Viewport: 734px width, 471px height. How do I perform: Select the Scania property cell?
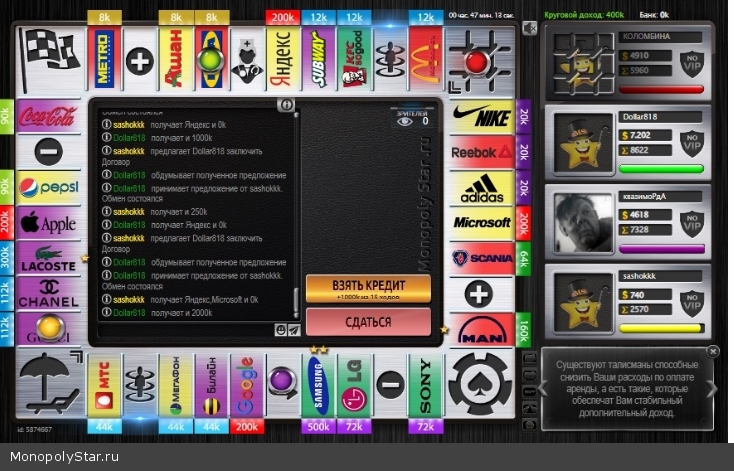pyautogui.click(x=482, y=258)
